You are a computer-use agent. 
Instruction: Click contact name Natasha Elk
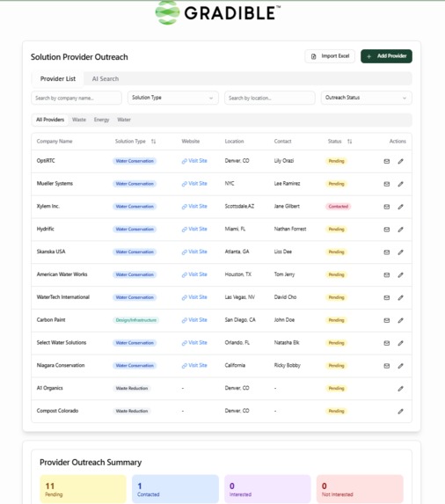(x=287, y=343)
